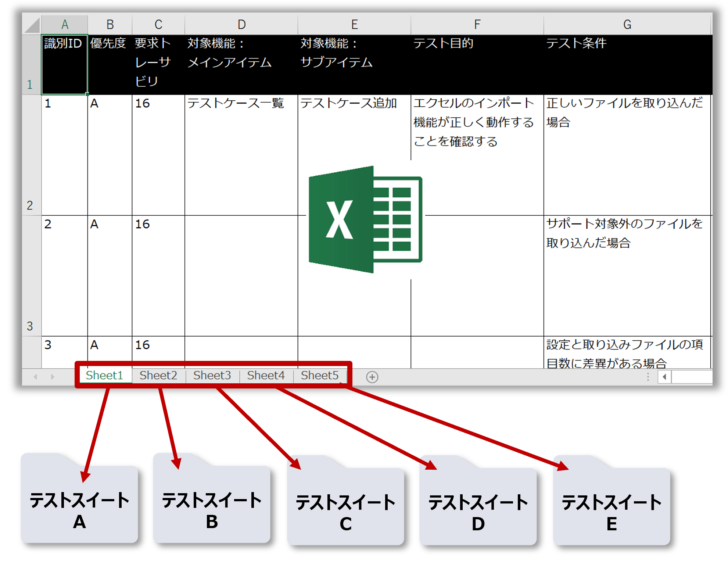Click the previous sheet navigation arrow
The image size is (728, 588).
(x=36, y=377)
